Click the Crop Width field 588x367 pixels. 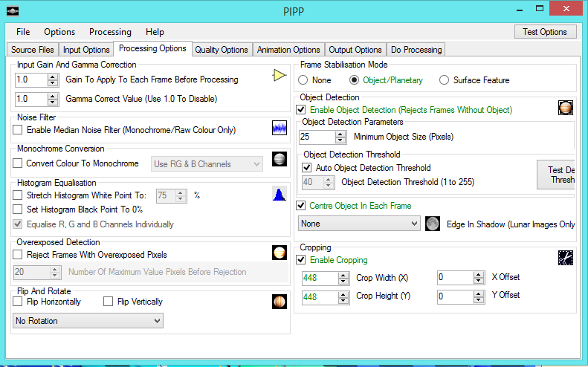[320, 278]
